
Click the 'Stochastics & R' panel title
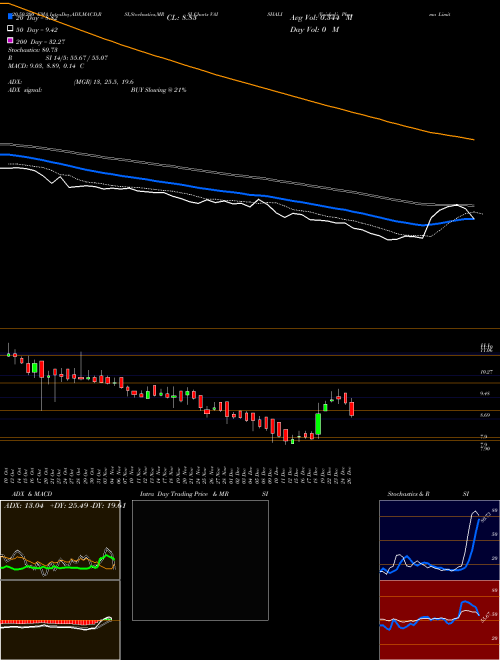pos(408,494)
